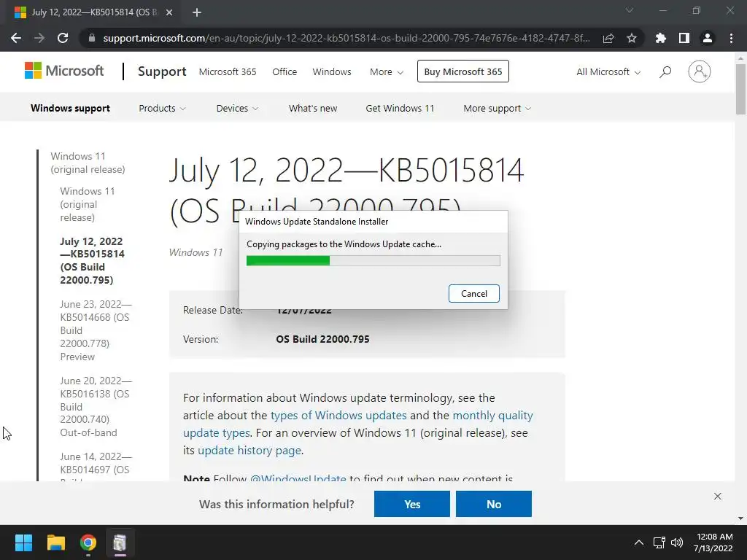
Task: Select July 12, 2022—KB5015814 sidebar entry
Action: click(92, 260)
